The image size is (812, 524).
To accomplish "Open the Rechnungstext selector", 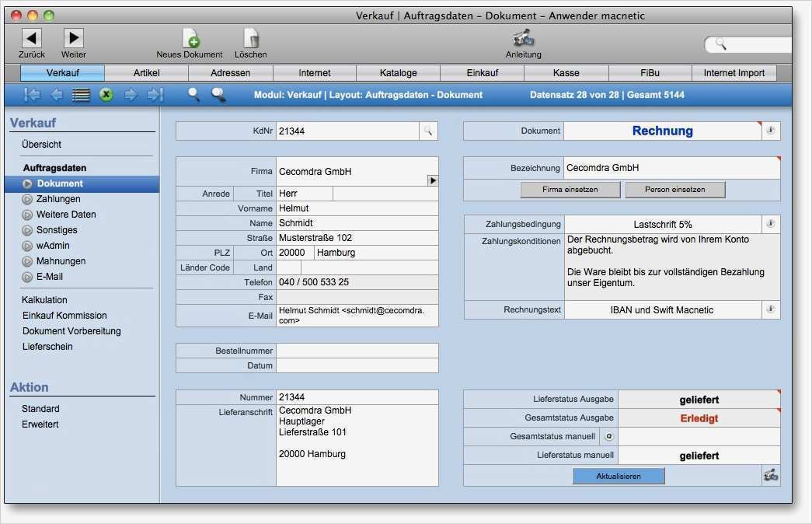I will [x=770, y=309].
